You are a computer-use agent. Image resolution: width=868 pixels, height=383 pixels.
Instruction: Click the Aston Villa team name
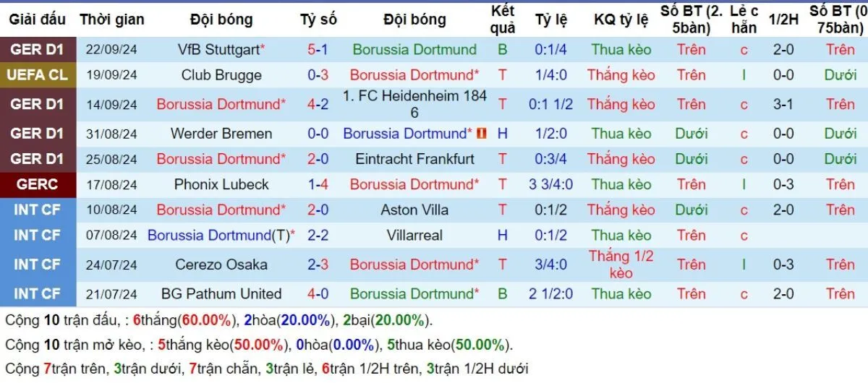point(414,210)
